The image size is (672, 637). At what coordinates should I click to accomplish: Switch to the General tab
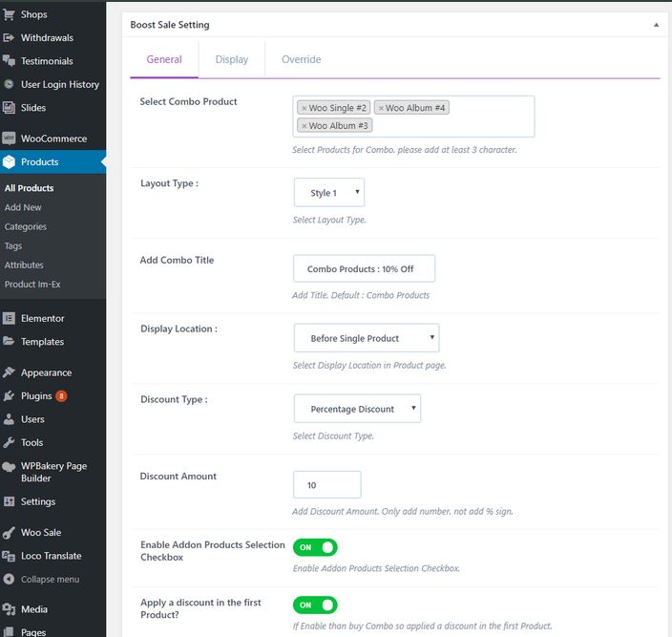[x=164, y=59]
